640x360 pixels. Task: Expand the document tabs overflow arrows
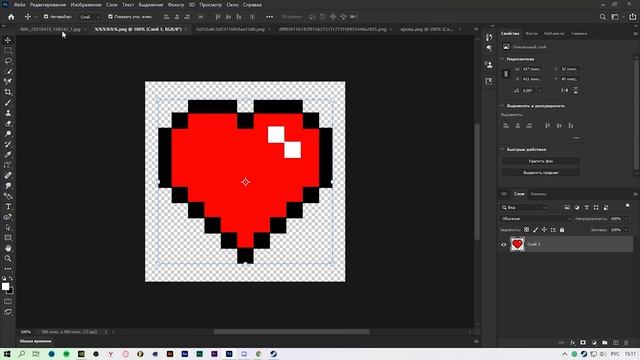[x=476, y=29]
